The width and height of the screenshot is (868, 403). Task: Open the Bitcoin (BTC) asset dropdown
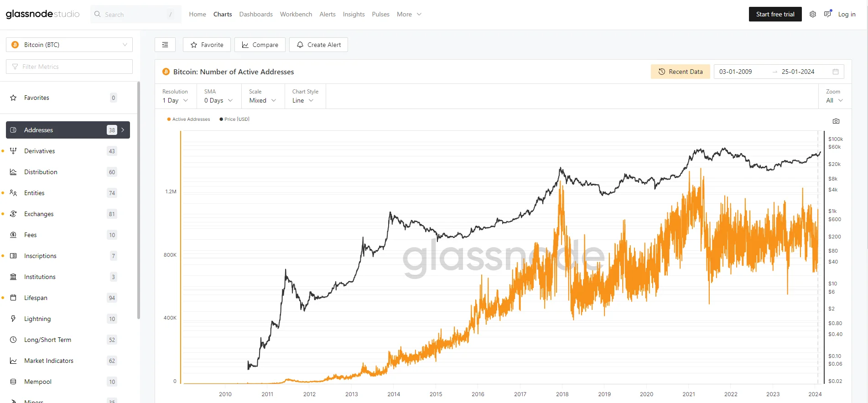click(69, 45)
